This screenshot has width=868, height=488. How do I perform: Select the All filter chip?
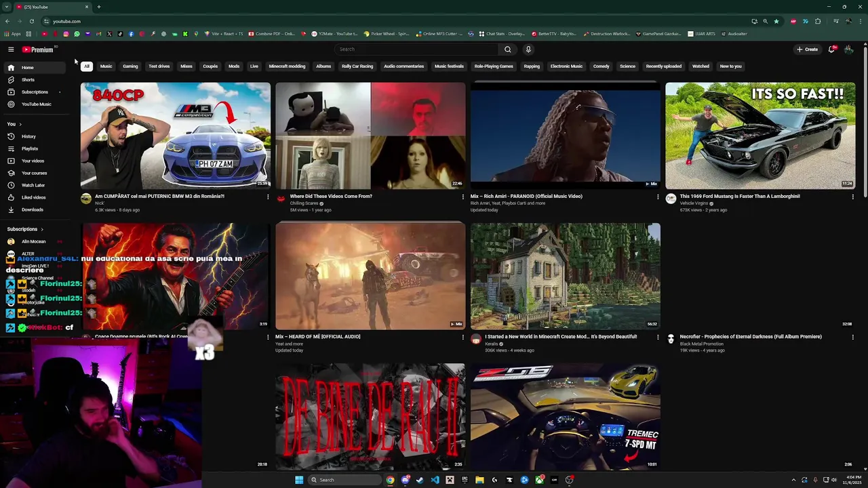point(87,66)
